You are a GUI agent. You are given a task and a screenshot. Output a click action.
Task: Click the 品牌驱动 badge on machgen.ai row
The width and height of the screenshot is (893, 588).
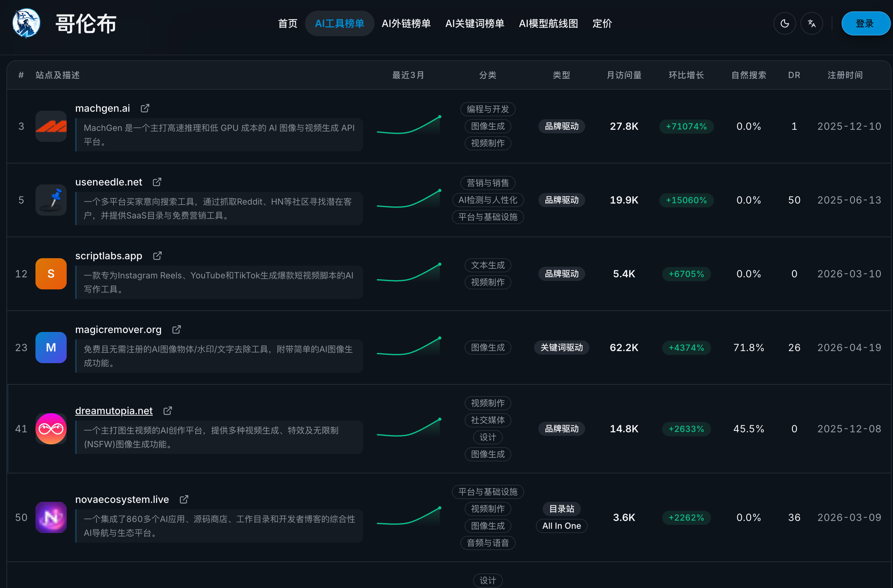[x=562, y=127]
